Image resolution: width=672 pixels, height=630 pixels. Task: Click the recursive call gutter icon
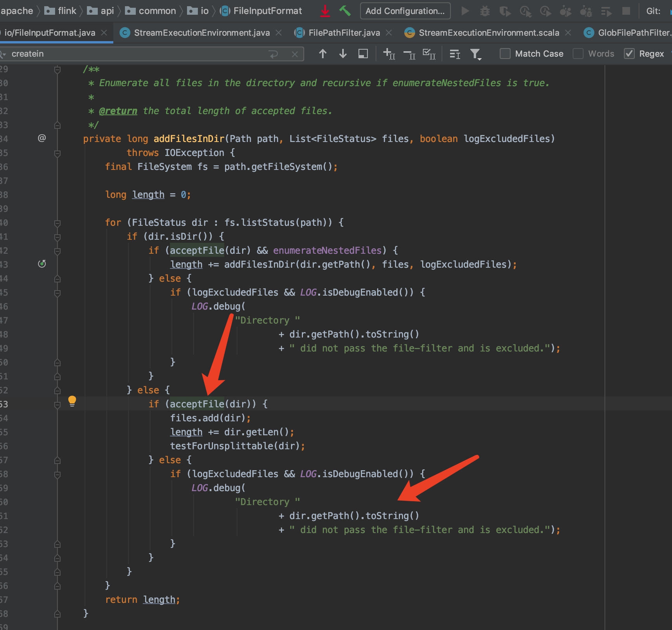(x=42, y=264)
